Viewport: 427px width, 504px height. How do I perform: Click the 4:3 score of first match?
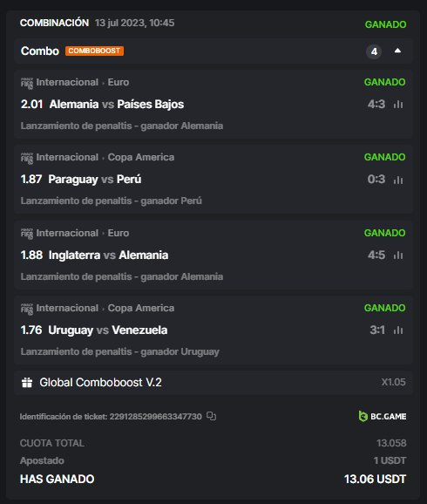376,104
